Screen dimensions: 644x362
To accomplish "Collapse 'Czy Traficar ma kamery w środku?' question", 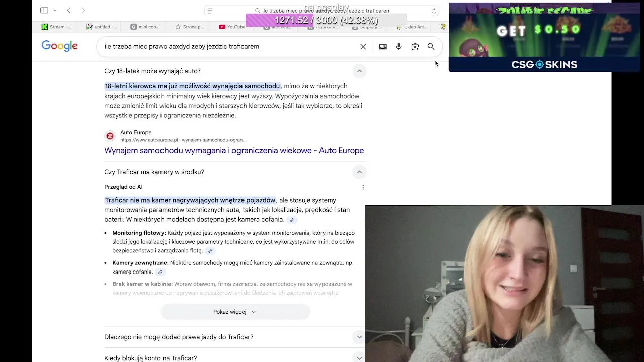I will (x=359, y=172).
